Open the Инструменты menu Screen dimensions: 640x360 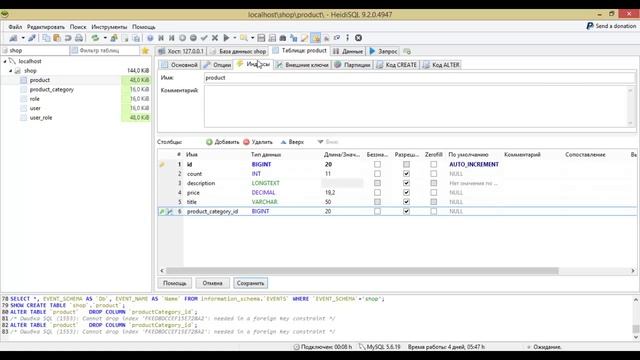109,27
